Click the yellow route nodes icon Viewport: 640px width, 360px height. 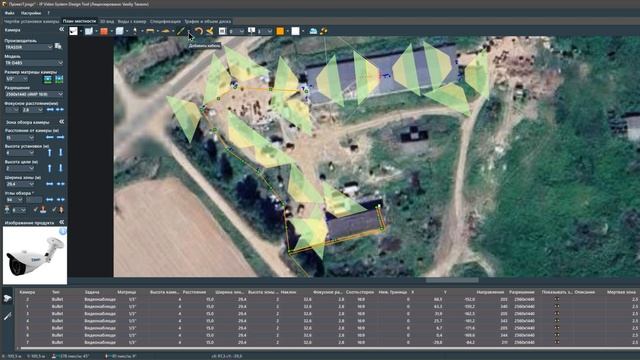324,31
